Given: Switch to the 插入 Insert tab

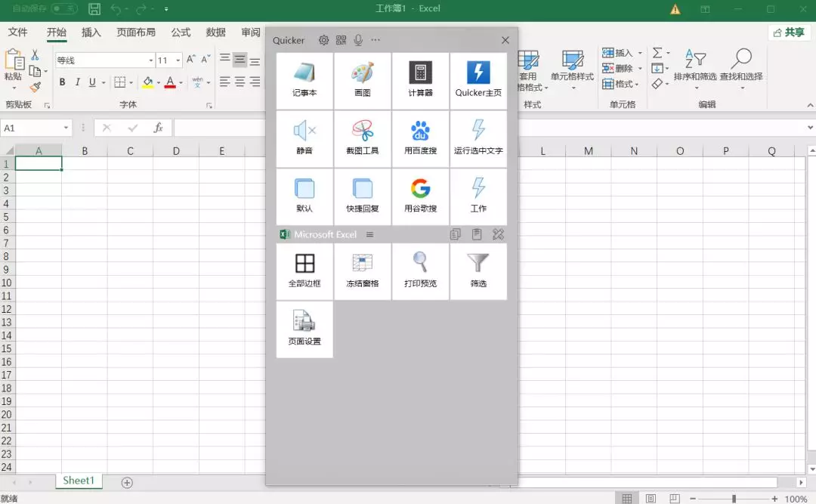Looking at the screenshot, I should [x=91, y=32].
